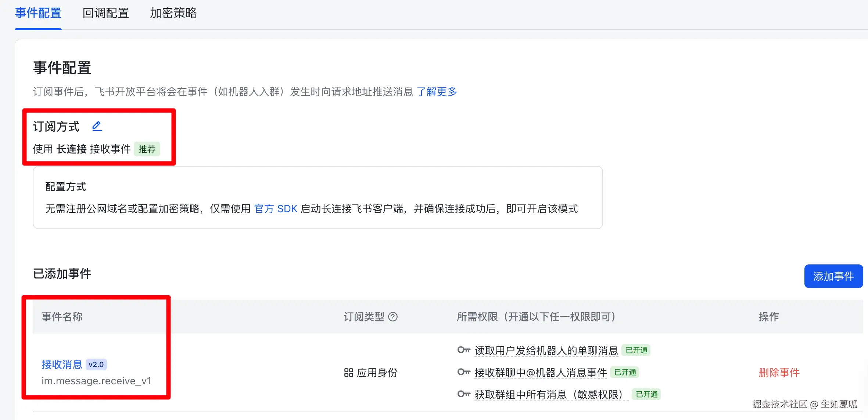The image size is (868, 420).
Task: Click the key icon before 接收群聊中@机器人消息事件
Action: pos(464,372)
